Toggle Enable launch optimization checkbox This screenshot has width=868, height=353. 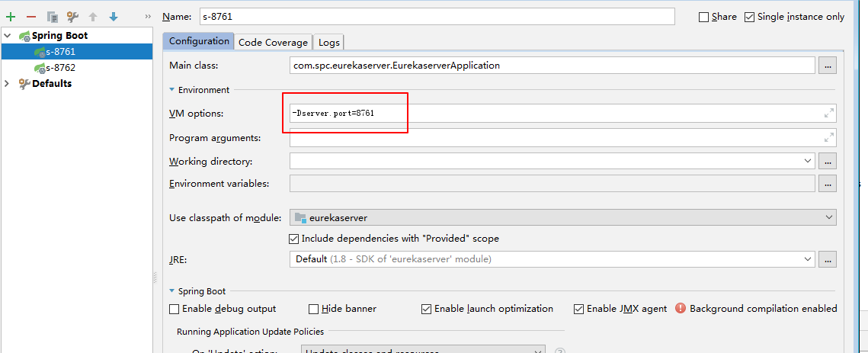426,309
